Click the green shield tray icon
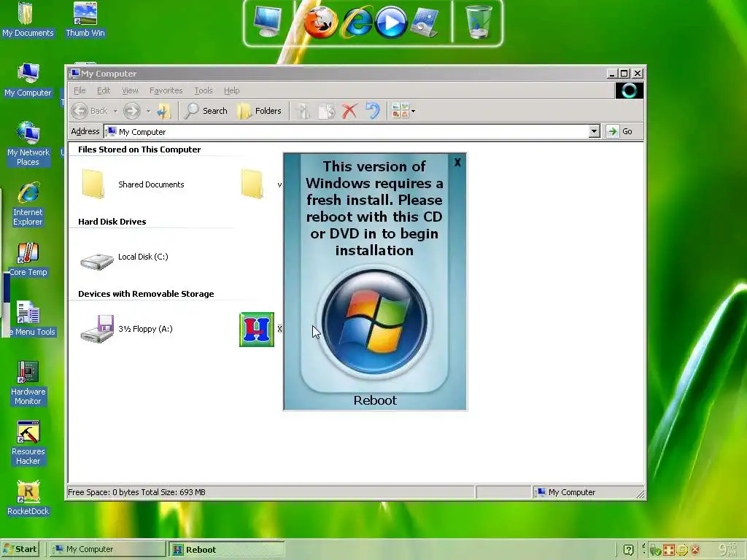747x560 pixels. point(656,550)
